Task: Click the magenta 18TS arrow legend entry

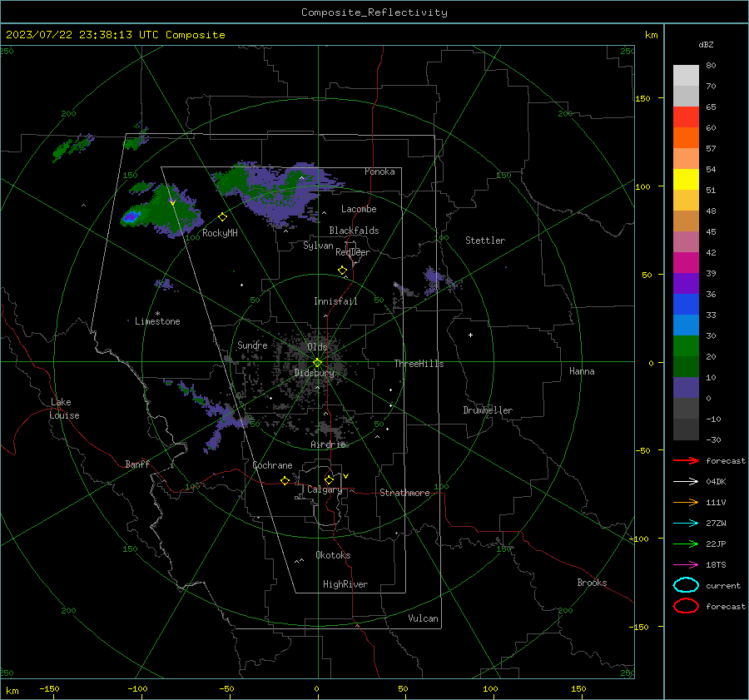Action: [686, 564]
